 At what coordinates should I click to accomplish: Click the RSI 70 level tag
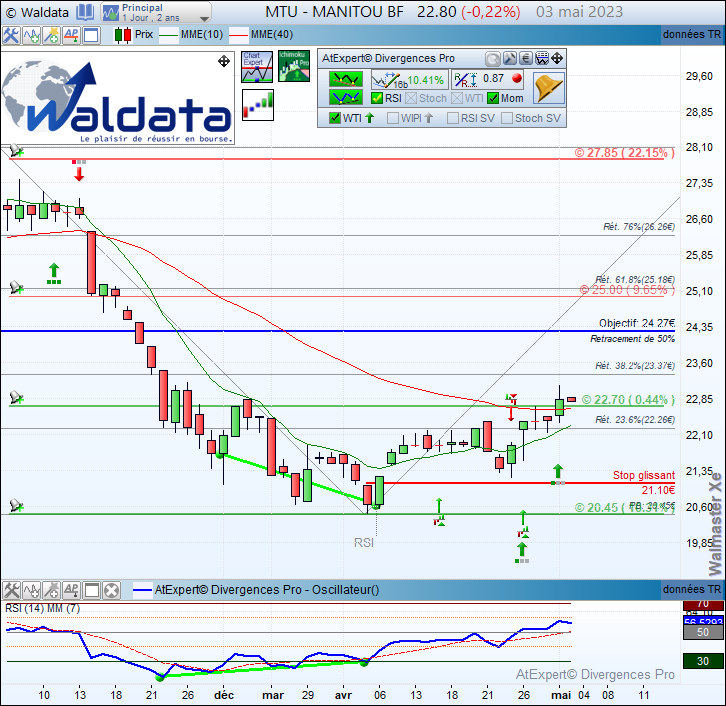[x=703, y=604]
